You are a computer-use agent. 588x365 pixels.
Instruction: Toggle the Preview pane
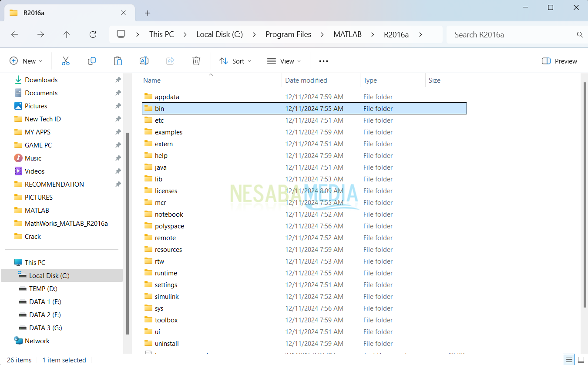tap(559, 61)
